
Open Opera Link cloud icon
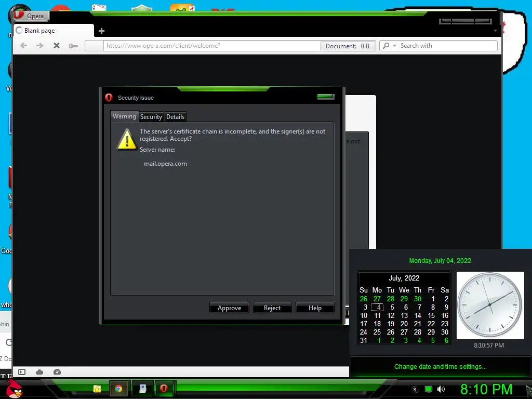[x=39, y=372]
